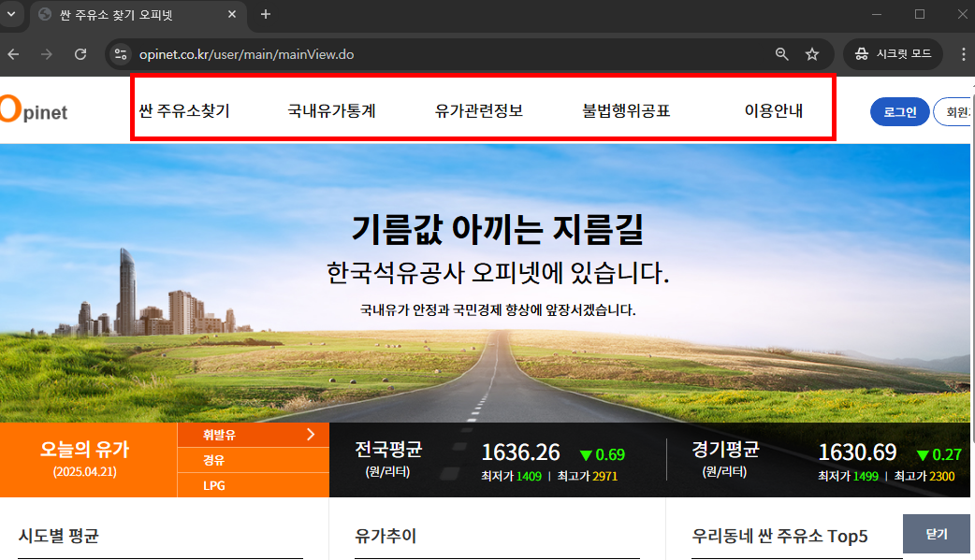Navigate forward using the browser arrow

(45, 53)
